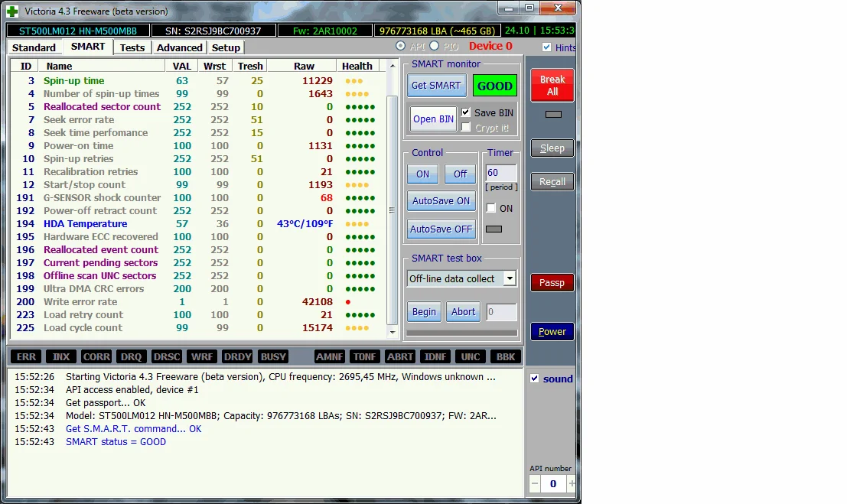Toggle the Save BIN checkbox
The width and height of the screenshot is (847, 504).
[466, 112]
